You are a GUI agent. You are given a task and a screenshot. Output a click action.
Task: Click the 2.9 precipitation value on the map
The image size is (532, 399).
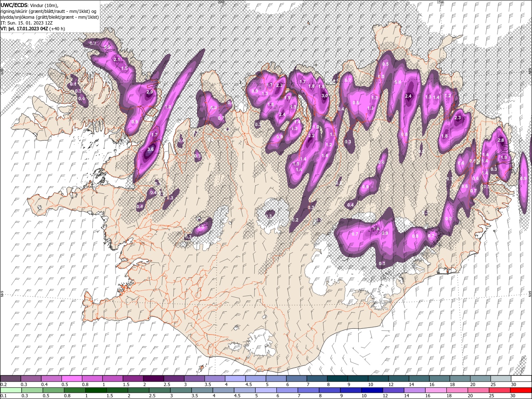[x=150, y=92]
